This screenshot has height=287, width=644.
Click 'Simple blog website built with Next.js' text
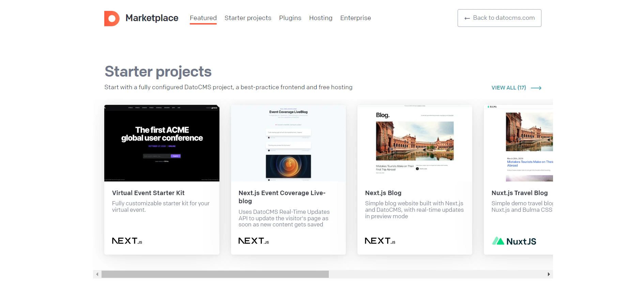click(414, 210)
